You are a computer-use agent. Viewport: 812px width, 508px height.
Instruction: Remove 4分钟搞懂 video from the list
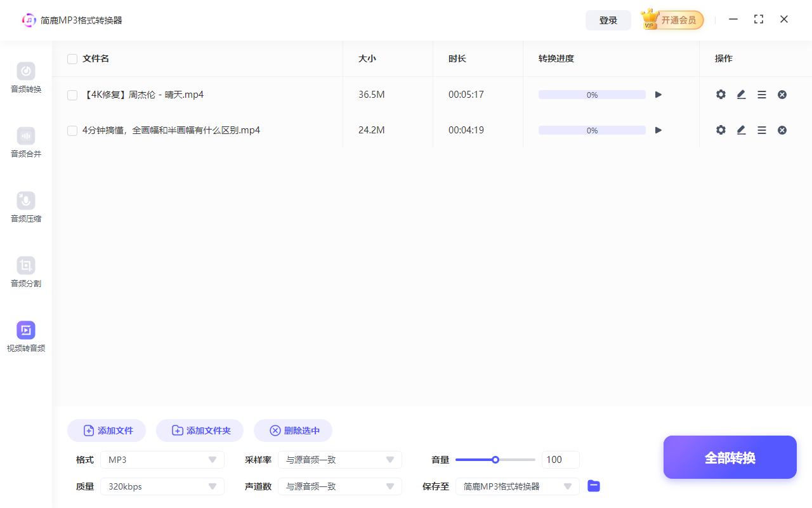tap(782, 130)
